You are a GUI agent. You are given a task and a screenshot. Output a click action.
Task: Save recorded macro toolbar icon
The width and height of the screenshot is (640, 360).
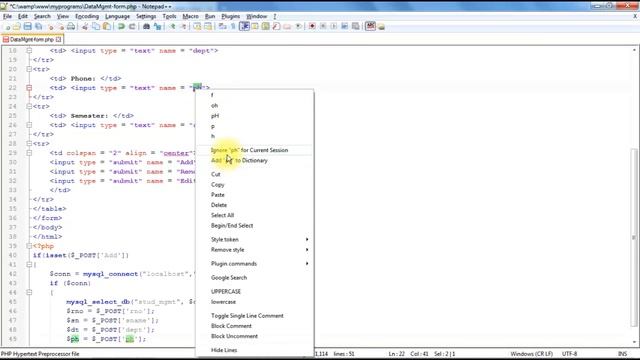click(356, 27)
